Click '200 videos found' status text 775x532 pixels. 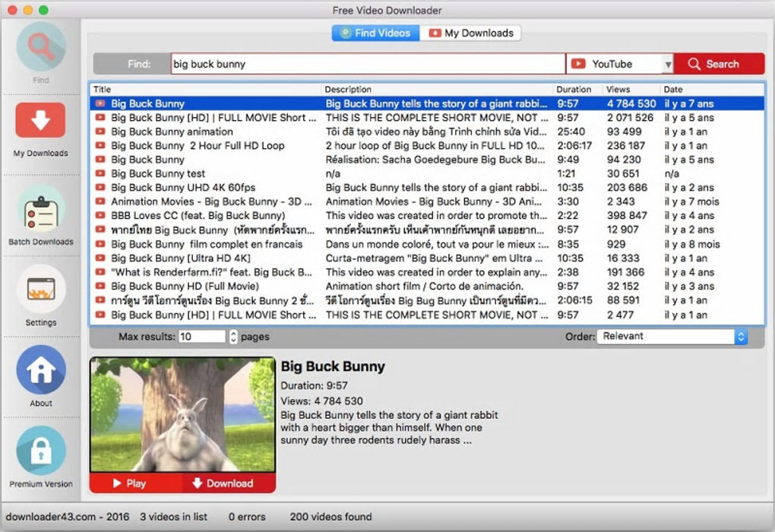(331, 517)
